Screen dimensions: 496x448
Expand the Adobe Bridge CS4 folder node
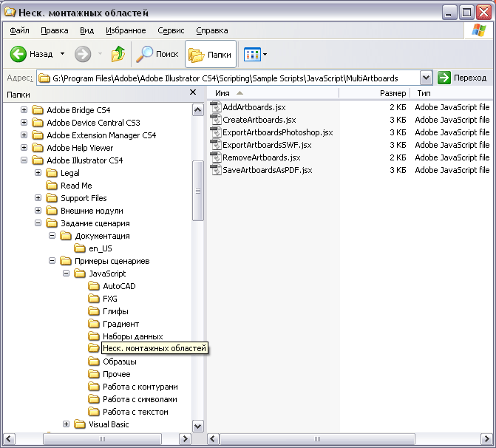[x=24, y=110]
